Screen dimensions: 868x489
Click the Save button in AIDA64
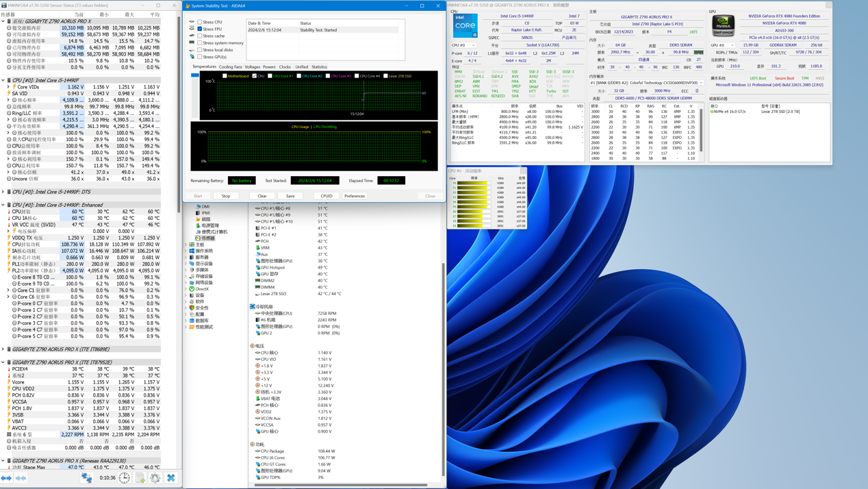[x=290, y=196]
